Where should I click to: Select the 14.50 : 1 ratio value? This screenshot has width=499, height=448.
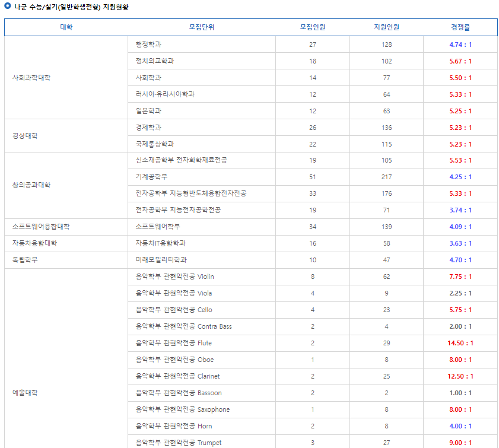460,343
